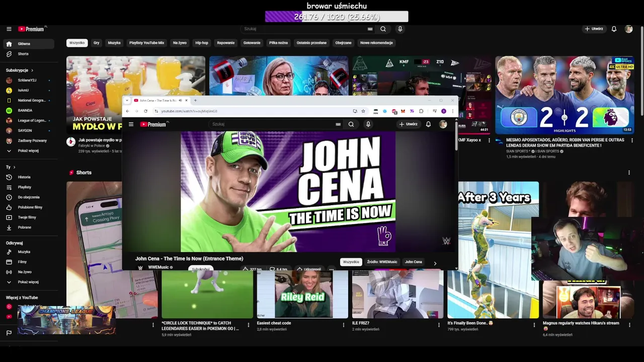The width and height of the screenshot is (644, 362).
Task: Click the browar uśmiechu progress bar
Action: (337, 17)
